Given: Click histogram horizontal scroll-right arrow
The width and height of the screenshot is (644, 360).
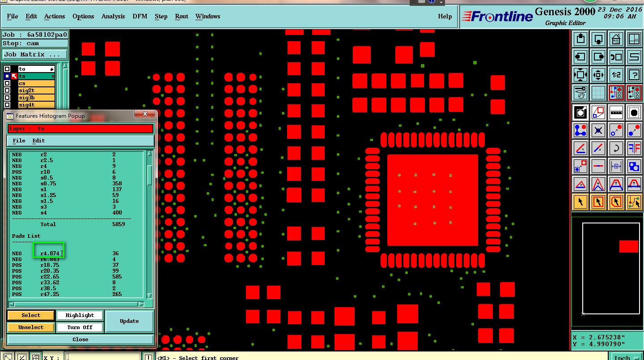Looking at the screenshot, I should click(141, 304).
